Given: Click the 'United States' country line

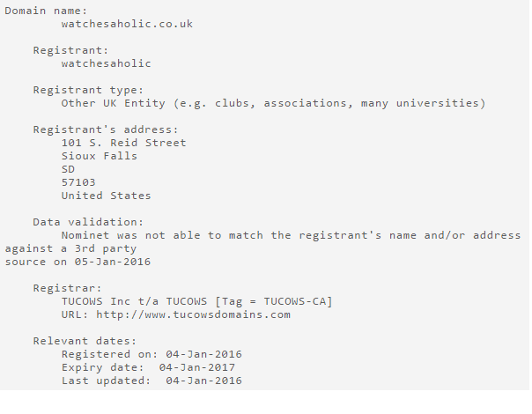Looking at the screenshot, I should point(106,196).
